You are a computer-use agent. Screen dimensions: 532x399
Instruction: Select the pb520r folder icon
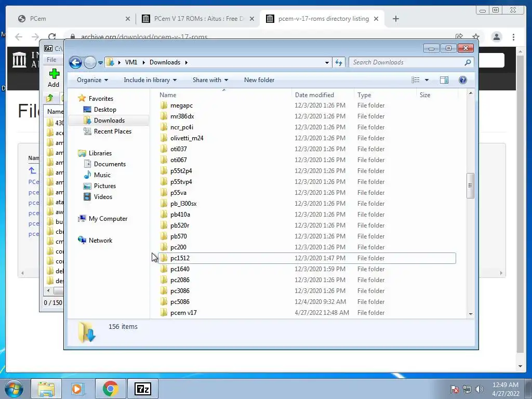(x=164, y=225)
